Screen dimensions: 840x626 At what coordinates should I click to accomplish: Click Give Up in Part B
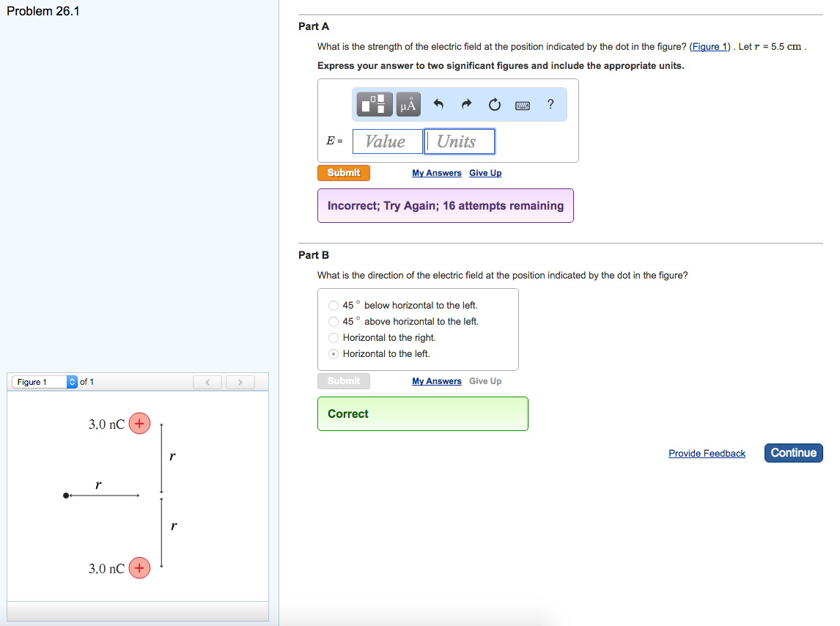pyautogui.click(x=485, y=381)
